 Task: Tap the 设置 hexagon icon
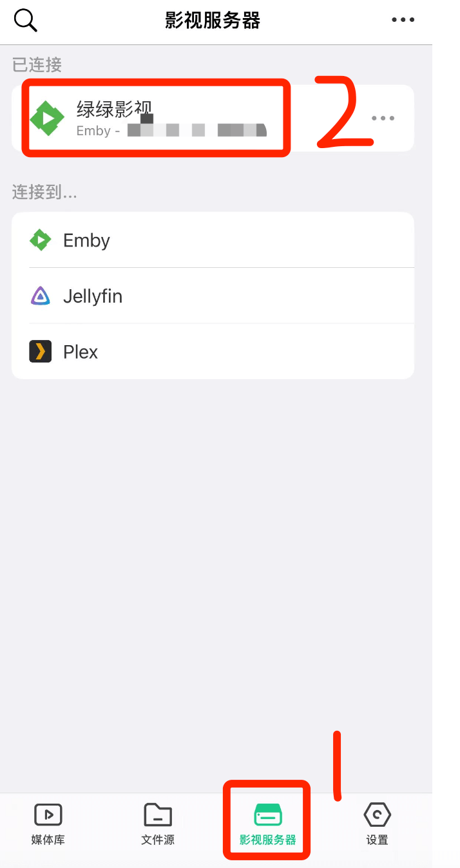[x=378, y=815]
